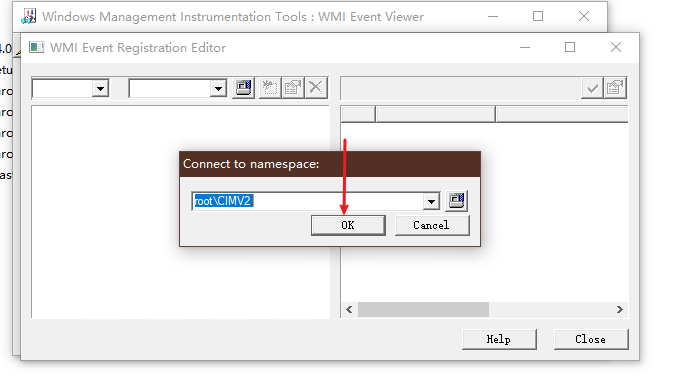
Task: Click the WMI Event Registration Editor title icon
Action: pos(37,47)
